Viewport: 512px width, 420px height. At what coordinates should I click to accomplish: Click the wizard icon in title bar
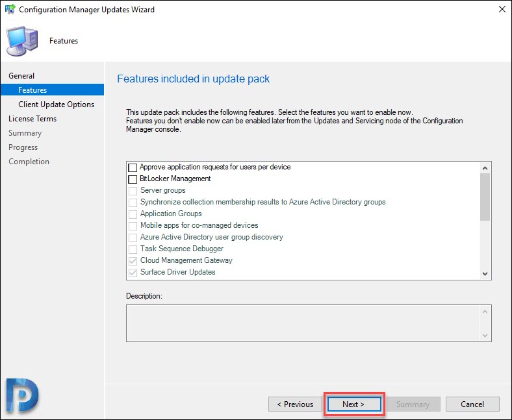[x=10, y=10]
